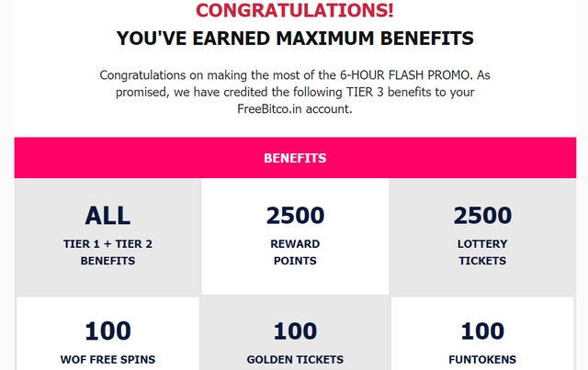Select the FUNTOKENS label

(482, 360)
